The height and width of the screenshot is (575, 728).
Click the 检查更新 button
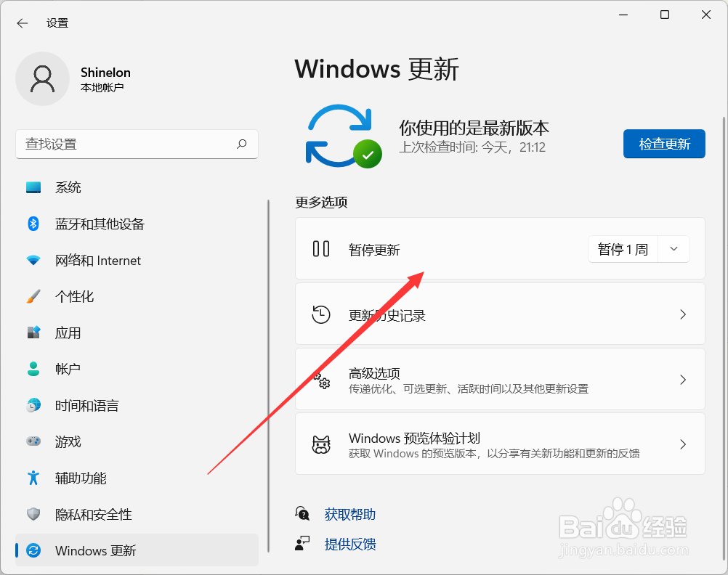click(x=664, y=144)
